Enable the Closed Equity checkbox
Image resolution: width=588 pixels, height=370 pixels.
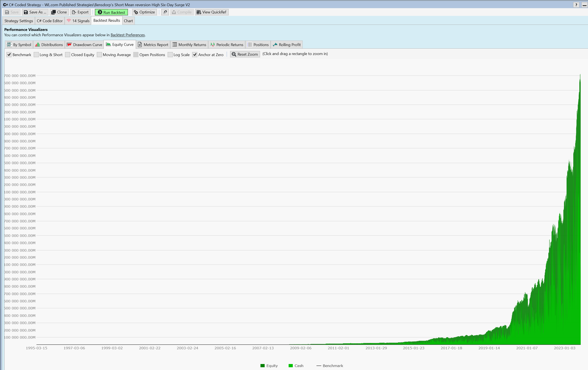[x=68, y=55]
